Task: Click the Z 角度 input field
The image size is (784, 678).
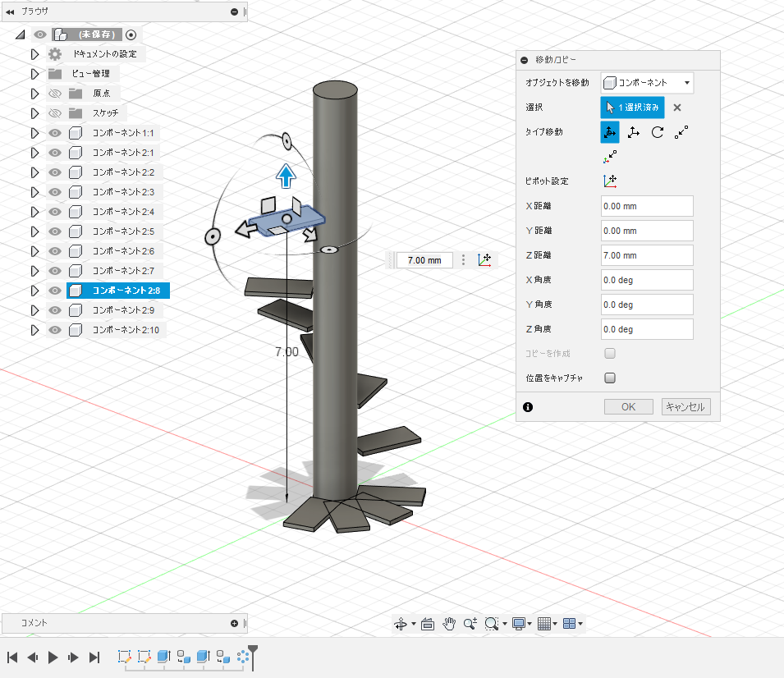Action: point(647,329)
